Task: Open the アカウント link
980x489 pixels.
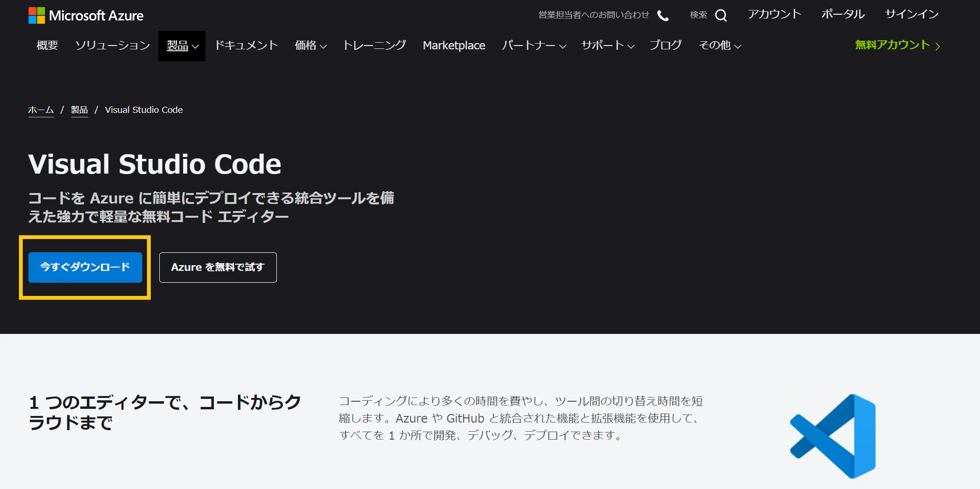Action: click(774, 14)
